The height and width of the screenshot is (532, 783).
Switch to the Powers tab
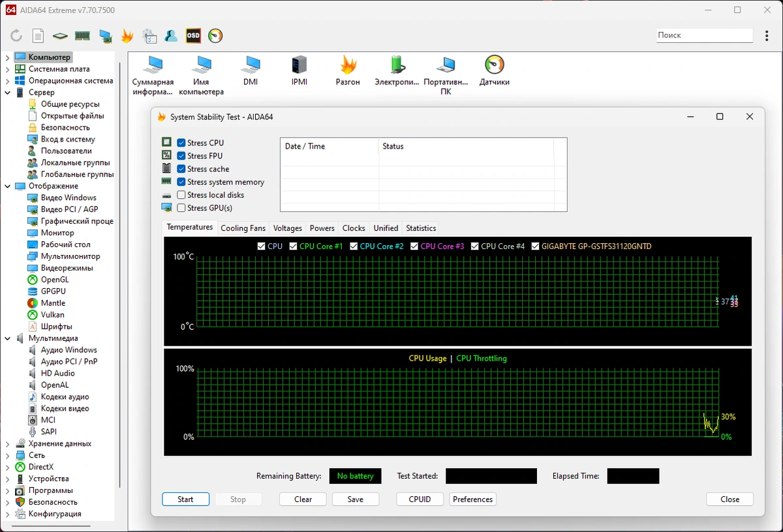322,228
